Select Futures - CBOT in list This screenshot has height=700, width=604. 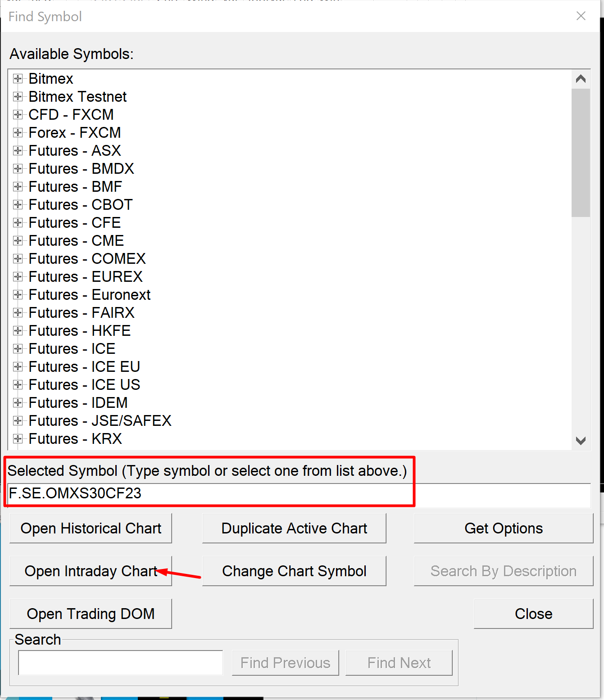pos(81,205)
